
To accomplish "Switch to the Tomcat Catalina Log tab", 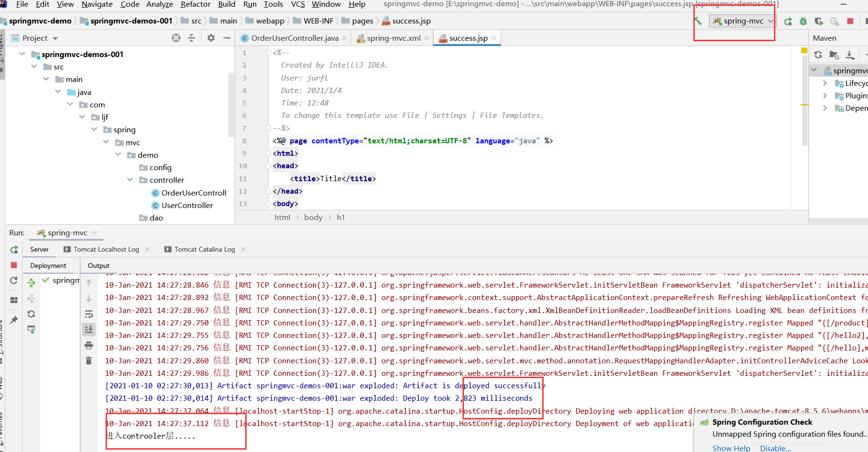I will pos(204,249).
